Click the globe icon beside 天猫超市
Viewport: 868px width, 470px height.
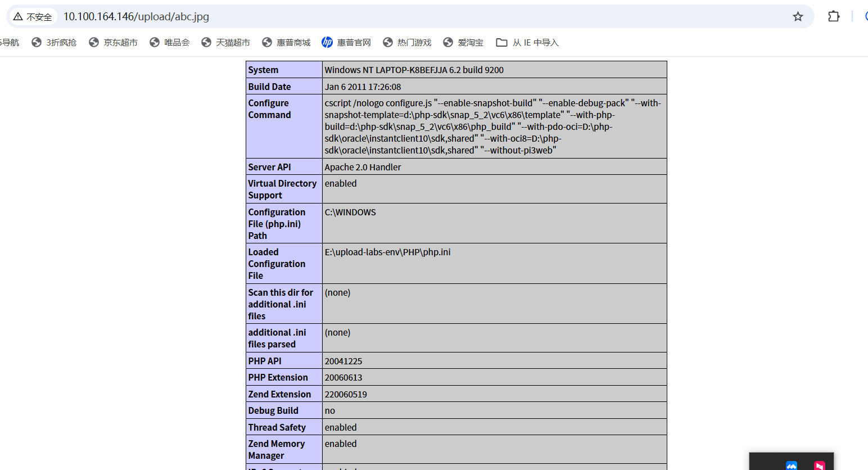pos(206,42)
